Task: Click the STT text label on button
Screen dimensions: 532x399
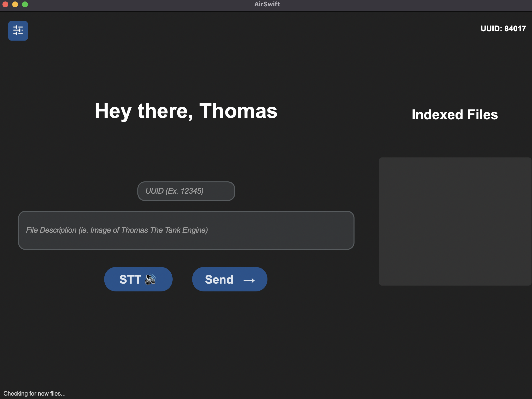Action: pyautogui.click(x=130, y=279)
